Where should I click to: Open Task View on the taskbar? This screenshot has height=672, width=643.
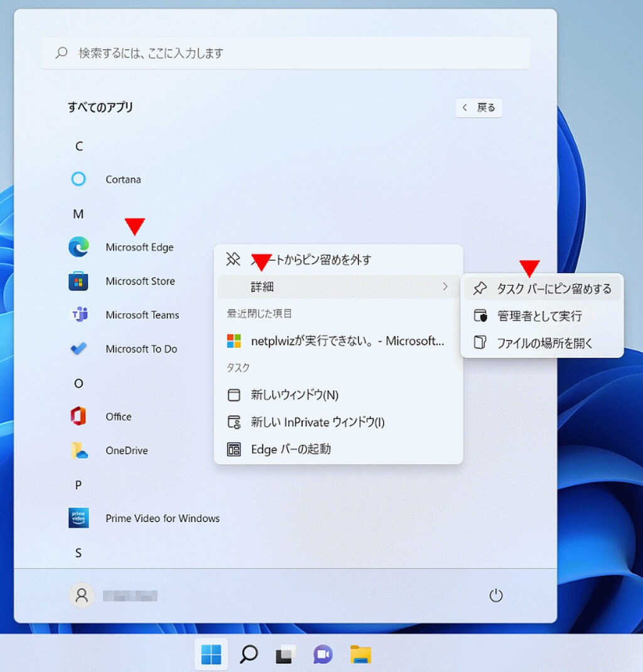tap(286, 654)
